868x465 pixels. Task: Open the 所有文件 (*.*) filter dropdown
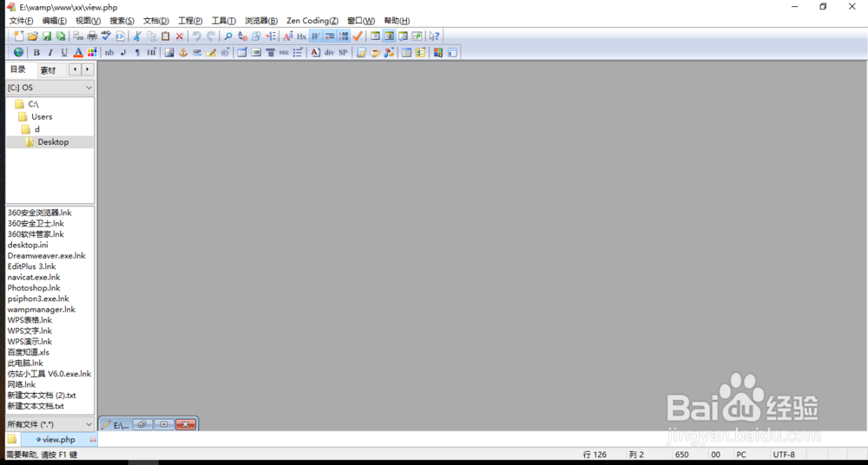(49, 424)
